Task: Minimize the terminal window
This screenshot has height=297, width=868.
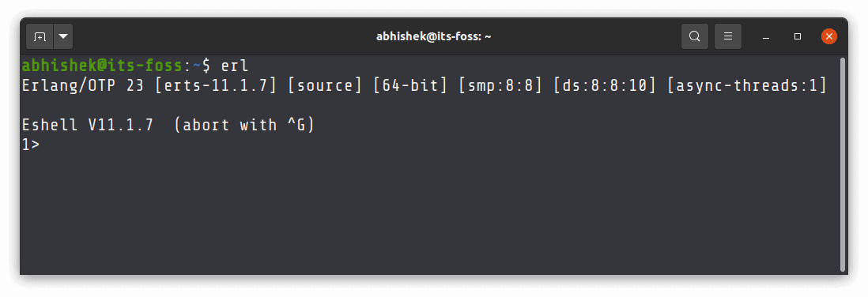Action: [x=766, y=36]
